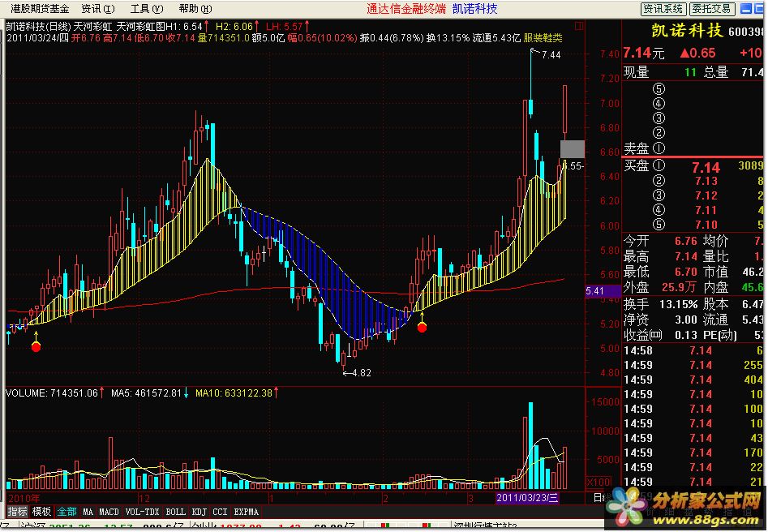
Task: Click the 外盘 25.9万 value
Action: (x=680, y=287)
